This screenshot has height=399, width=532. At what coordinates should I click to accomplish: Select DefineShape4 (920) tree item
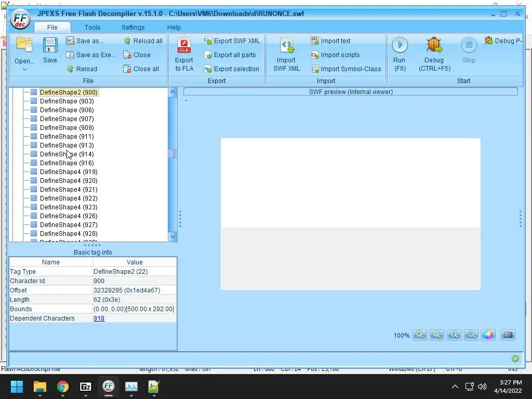click(69, 180)
